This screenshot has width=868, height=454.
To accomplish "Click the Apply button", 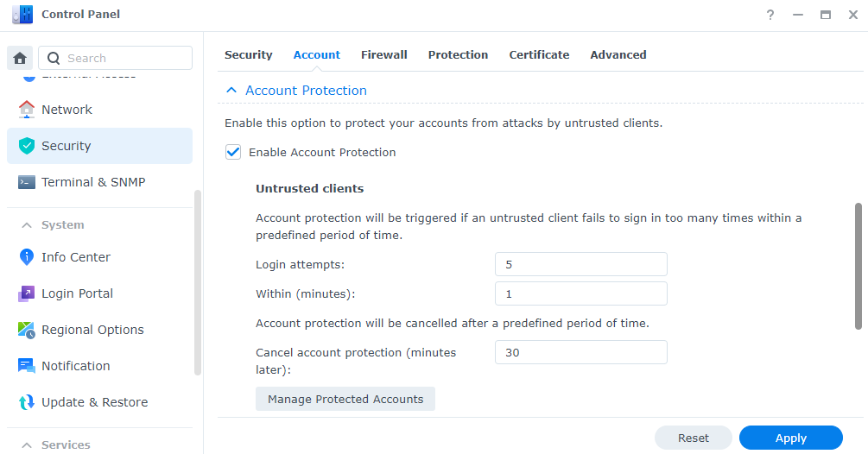I will point(791,438).
